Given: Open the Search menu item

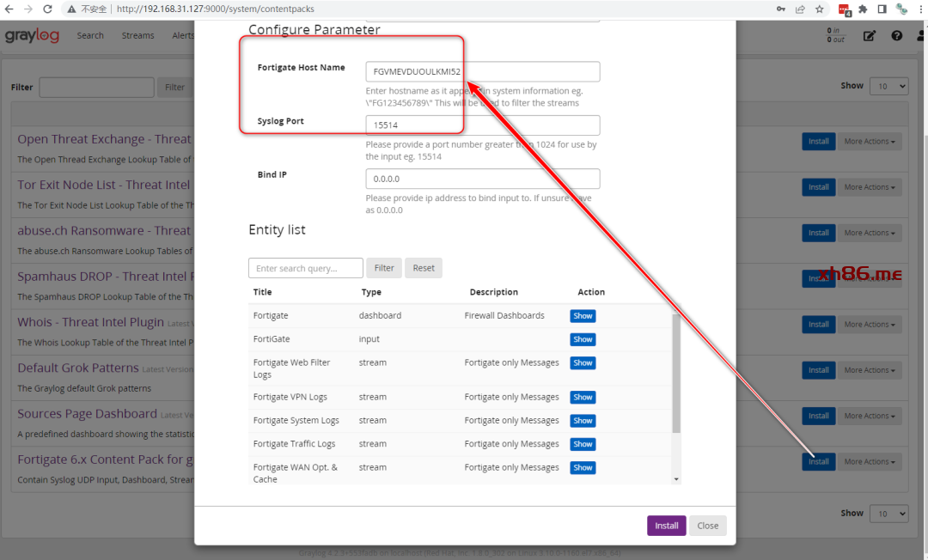Looking at the screenshot, I should pyautogui.click(x=90, y=35).
